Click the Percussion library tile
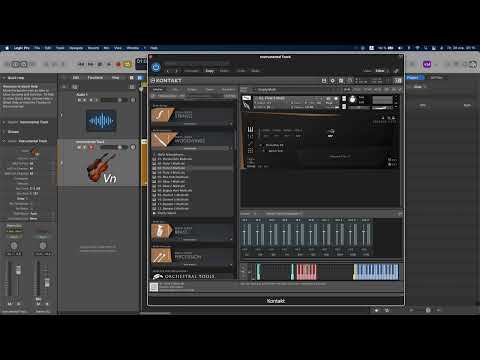The height and width of the screenshot is (360, 480). pyautogui.click(x=192, y=256)
